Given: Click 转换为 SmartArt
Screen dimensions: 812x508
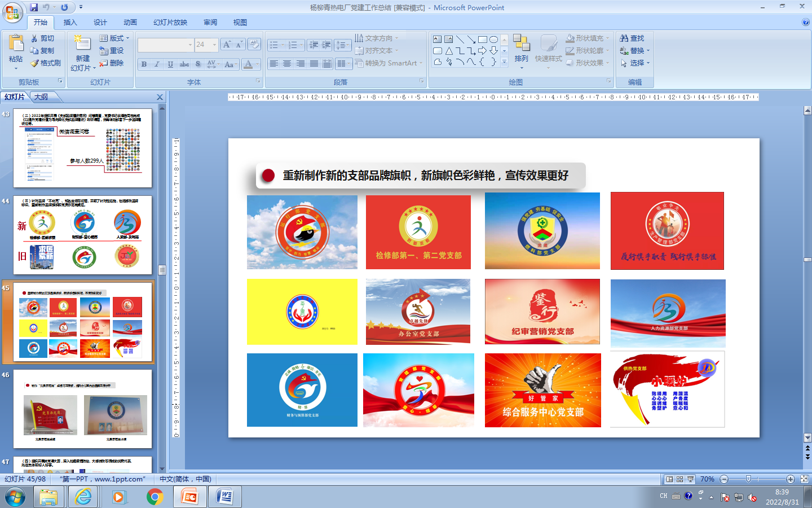Looking at the screenshot, I should pyautogui.click(x=388, y=63).
